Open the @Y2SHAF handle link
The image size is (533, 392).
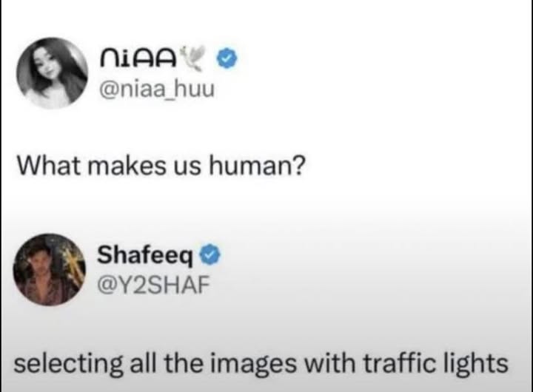pos(153,285)
